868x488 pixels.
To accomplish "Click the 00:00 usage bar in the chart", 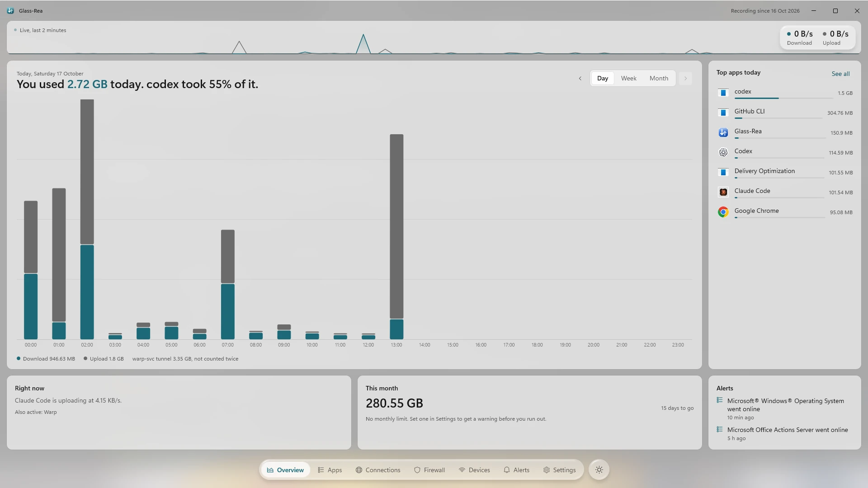I will 31,270.
